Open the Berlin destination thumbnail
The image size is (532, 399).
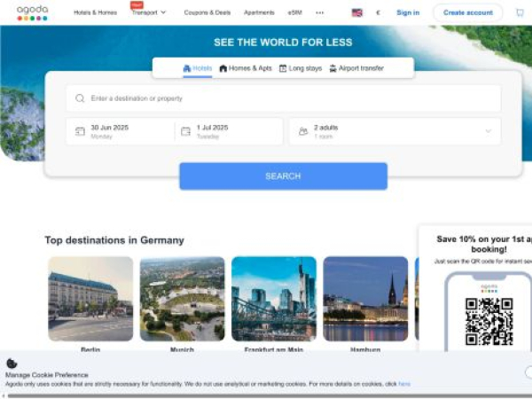90,299
